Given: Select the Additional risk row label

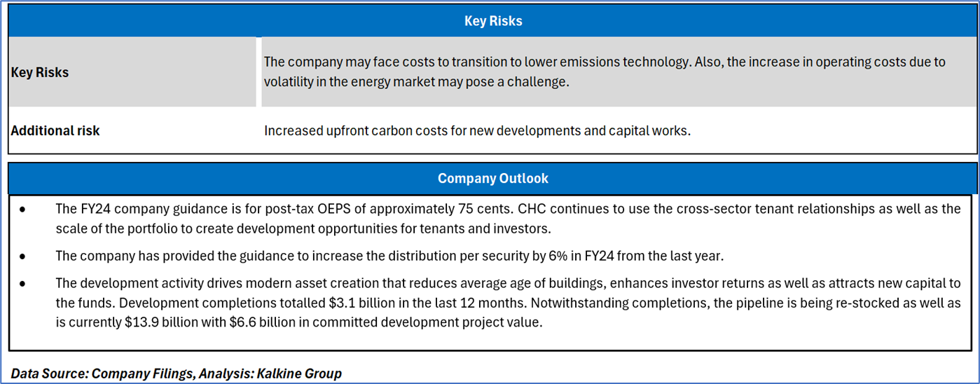Looking at the screenshot, I should point(55,131).
